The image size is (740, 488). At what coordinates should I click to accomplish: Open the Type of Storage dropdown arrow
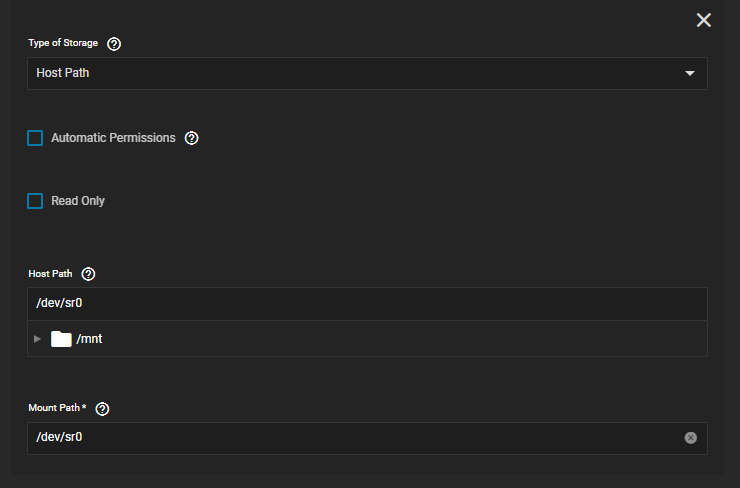click(x=690, y=74)
